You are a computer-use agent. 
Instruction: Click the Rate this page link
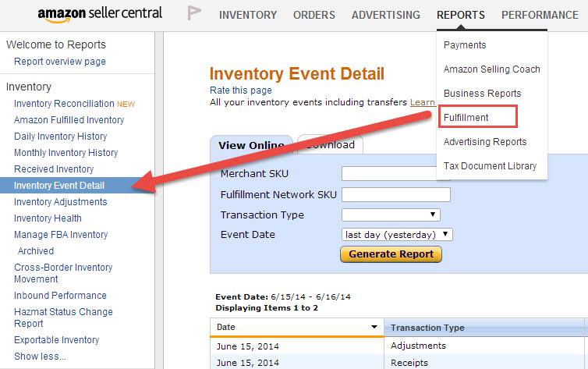pyautogui.click(x=241, y=90)
